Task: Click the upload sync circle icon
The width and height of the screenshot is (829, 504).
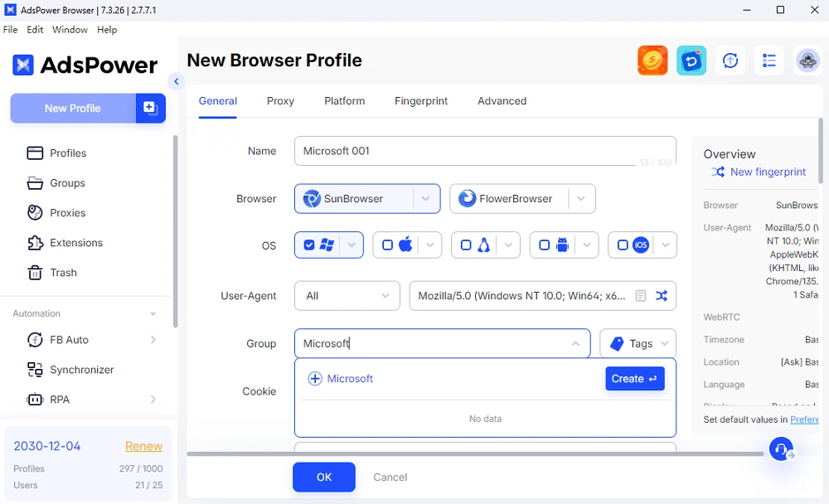Action: pyautogui.click(x=730, y=61)
